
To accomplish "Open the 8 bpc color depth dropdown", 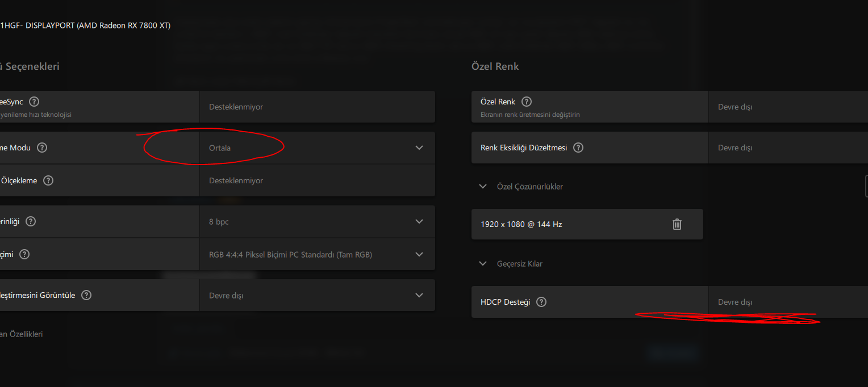I will [317, 221].
